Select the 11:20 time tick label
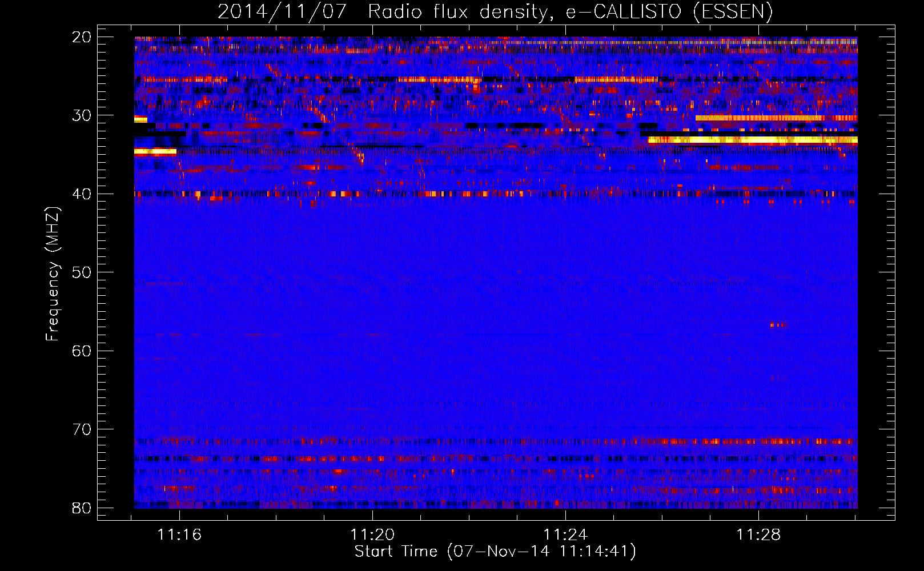This screenshot has width=924, height=571. 372,535
